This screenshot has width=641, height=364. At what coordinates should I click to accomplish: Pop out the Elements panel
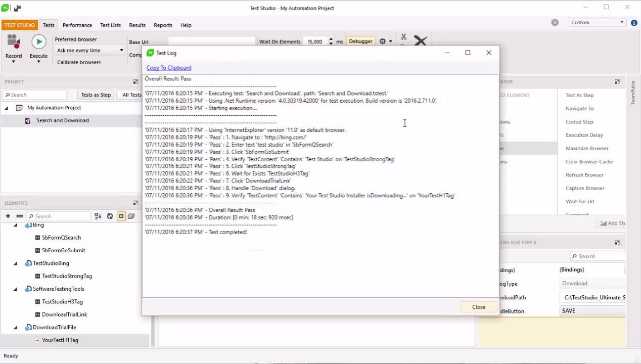(x=135, y=203)
